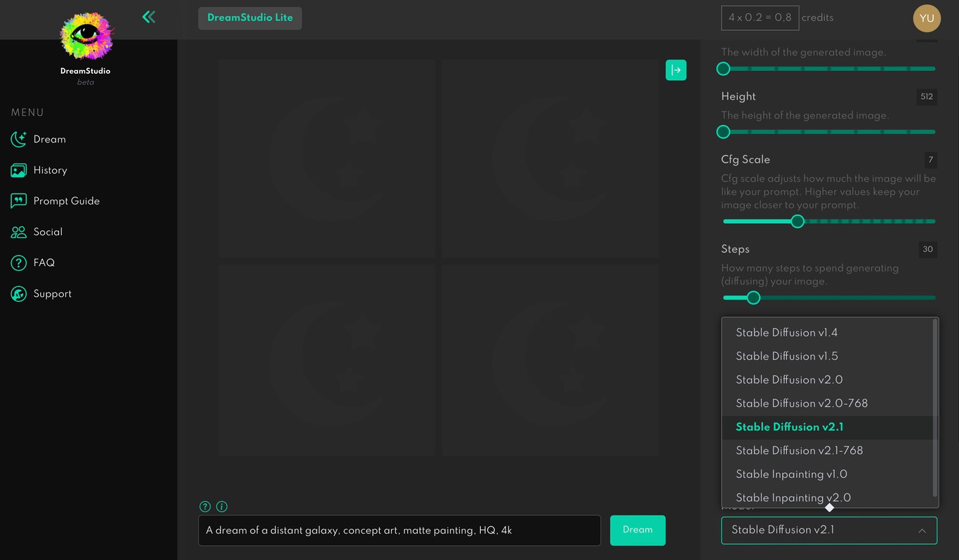Open the FAQ section
Image resolution: width=959 pixels, height=560 pixels.
(x=19, y=262)
